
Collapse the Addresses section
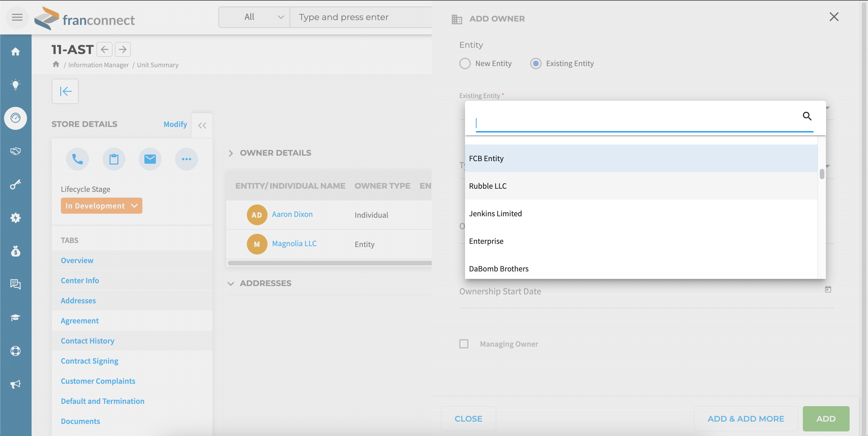(231, 283)
